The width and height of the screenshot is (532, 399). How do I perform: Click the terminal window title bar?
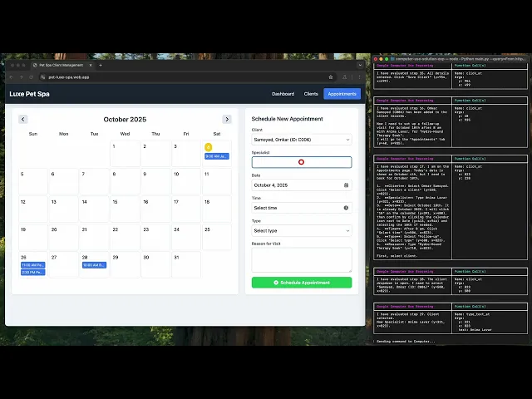pyautogui.click(x=451, y=59)
